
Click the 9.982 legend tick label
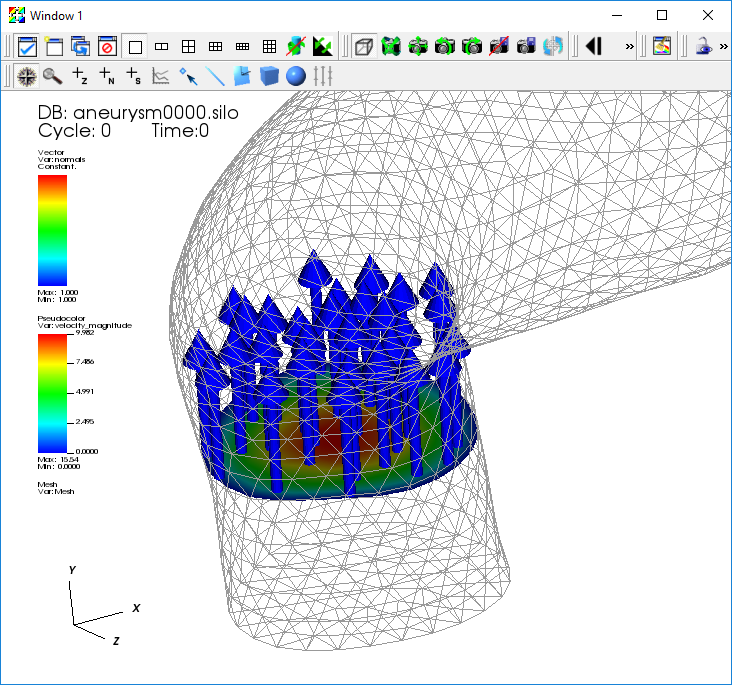[85, 332]
